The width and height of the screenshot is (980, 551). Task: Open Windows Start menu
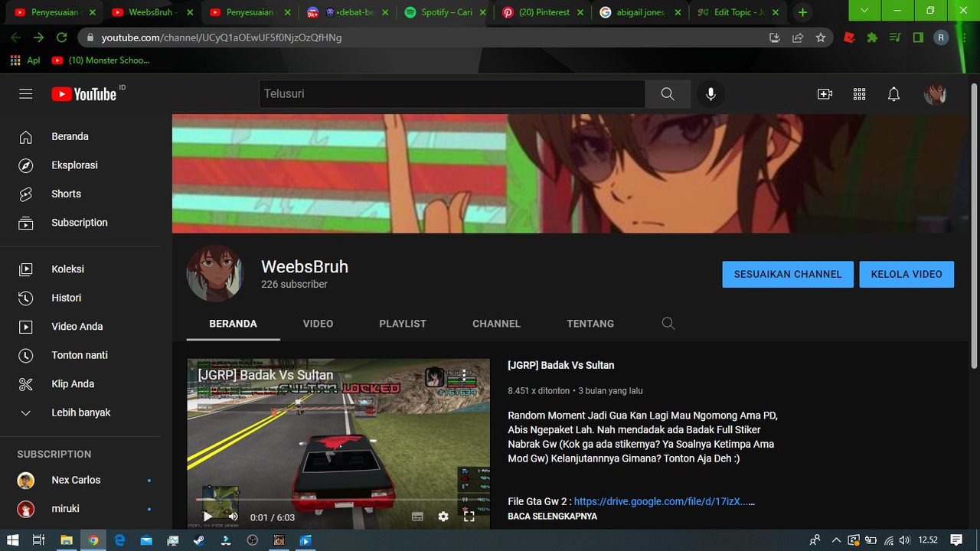[12, 540]
